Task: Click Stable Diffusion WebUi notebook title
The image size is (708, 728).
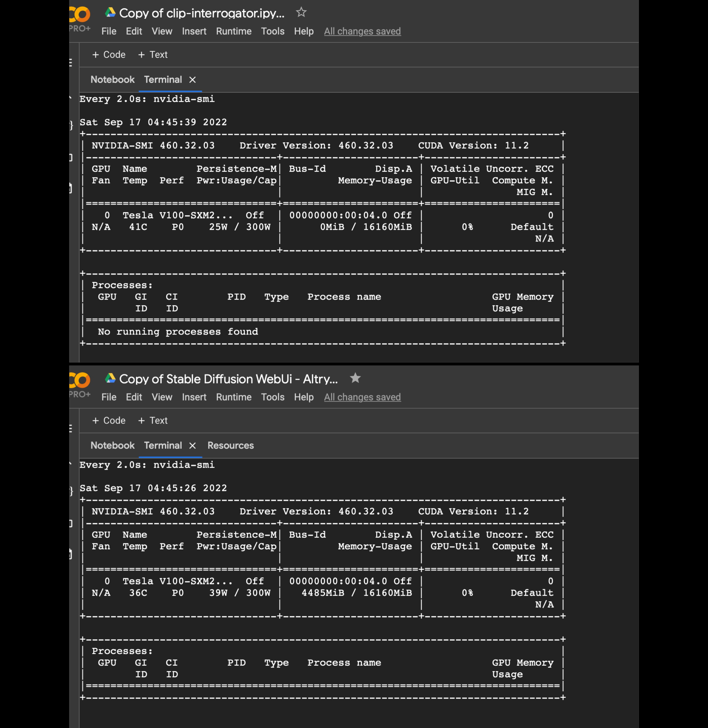Action: tap(228, 379)
